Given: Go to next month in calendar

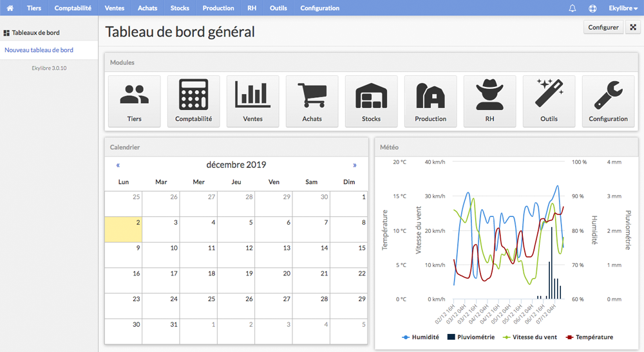Looking at the screenshot, I should (x=354, y=165).
